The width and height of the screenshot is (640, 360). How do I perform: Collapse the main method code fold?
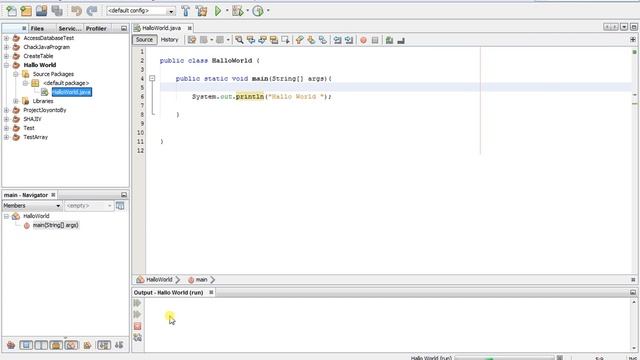coord(152,78)
